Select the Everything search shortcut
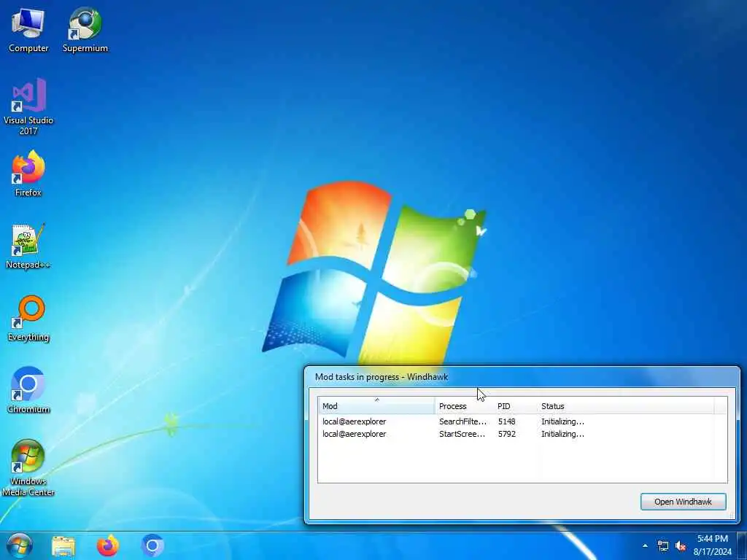 tap(28, 319)
